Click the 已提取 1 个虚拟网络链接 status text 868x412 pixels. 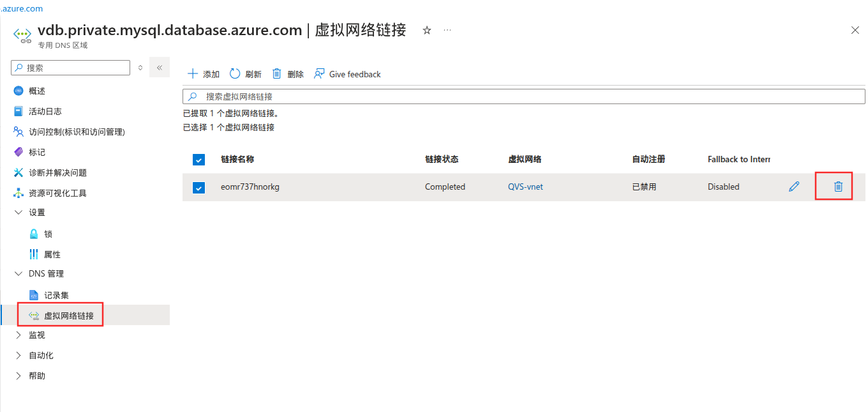tap(231, 113)
